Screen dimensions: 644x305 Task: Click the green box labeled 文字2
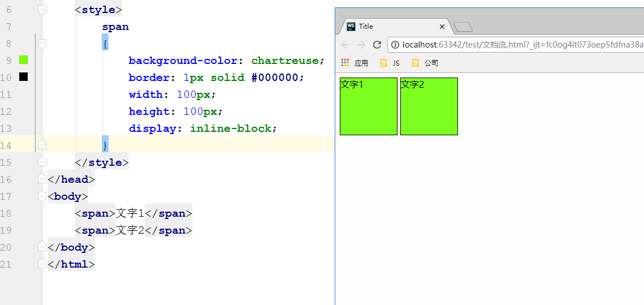click(429, 106)
